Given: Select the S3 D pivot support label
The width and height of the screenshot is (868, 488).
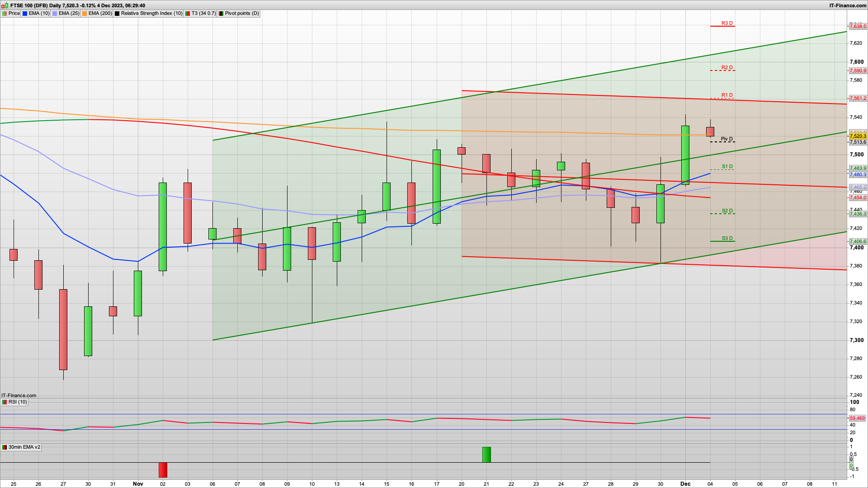Looking at the screenshot, I should point(727,238).
